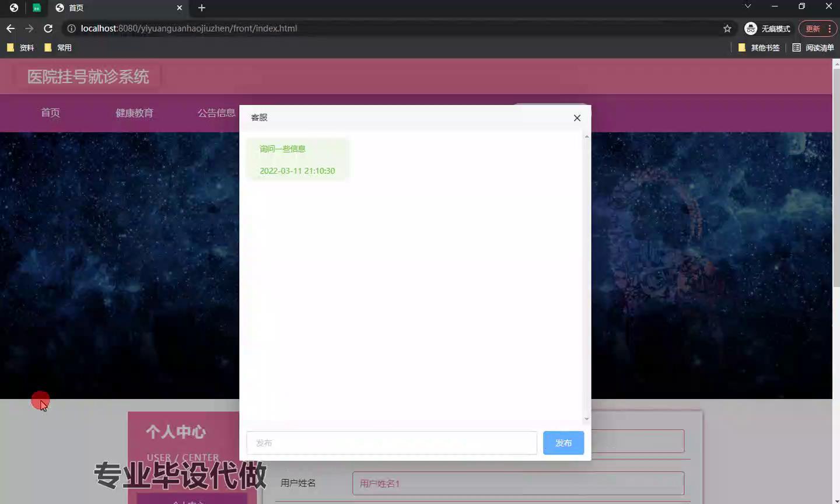
Task: Click the 发布 send button
Action: [563, 443]
